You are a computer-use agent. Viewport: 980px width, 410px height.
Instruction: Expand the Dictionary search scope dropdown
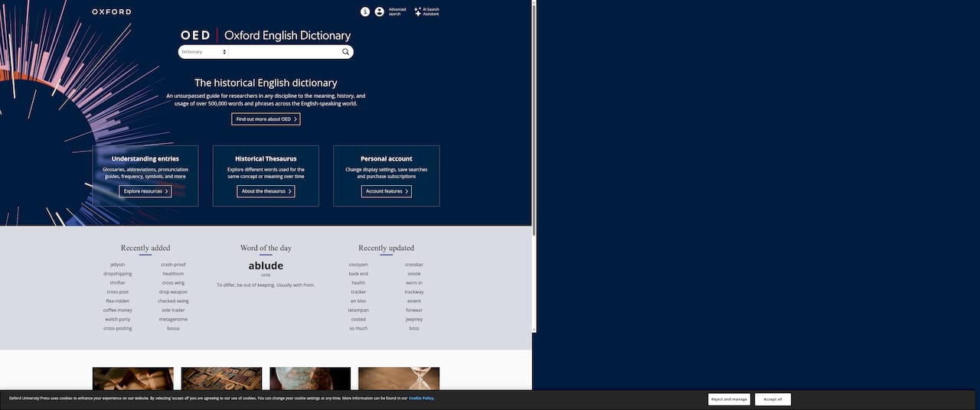[204, 52]
